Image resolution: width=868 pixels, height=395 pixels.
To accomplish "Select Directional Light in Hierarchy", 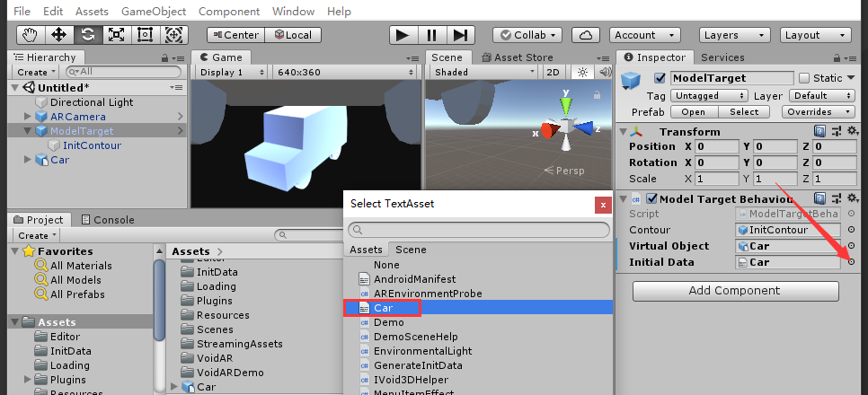I will click(92, 102).
